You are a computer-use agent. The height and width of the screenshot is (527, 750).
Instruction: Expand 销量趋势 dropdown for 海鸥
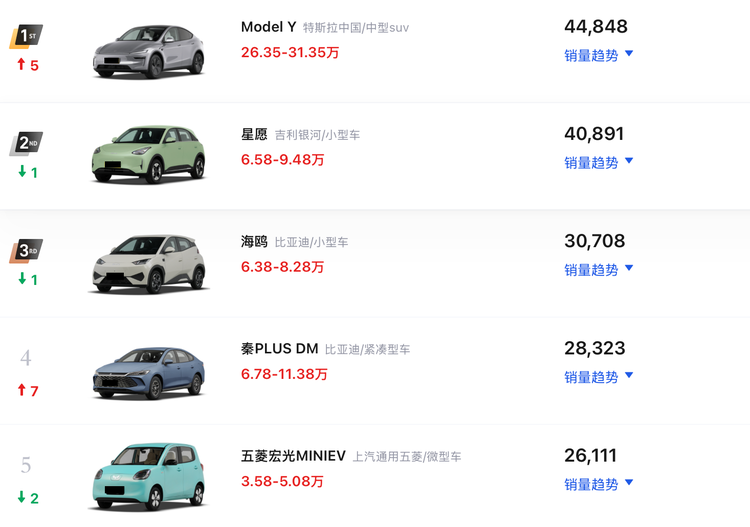click(598, 270)
